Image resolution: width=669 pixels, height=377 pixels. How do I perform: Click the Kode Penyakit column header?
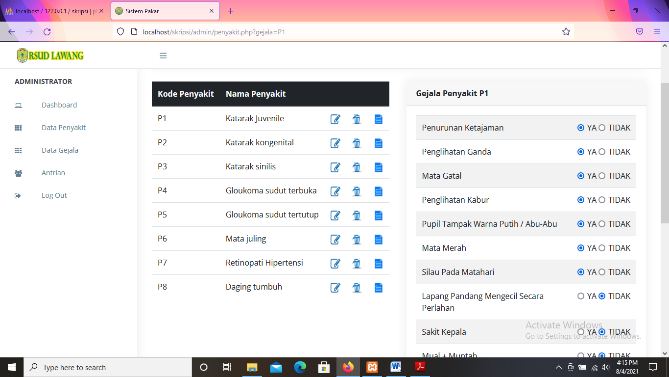coord(186,94)
